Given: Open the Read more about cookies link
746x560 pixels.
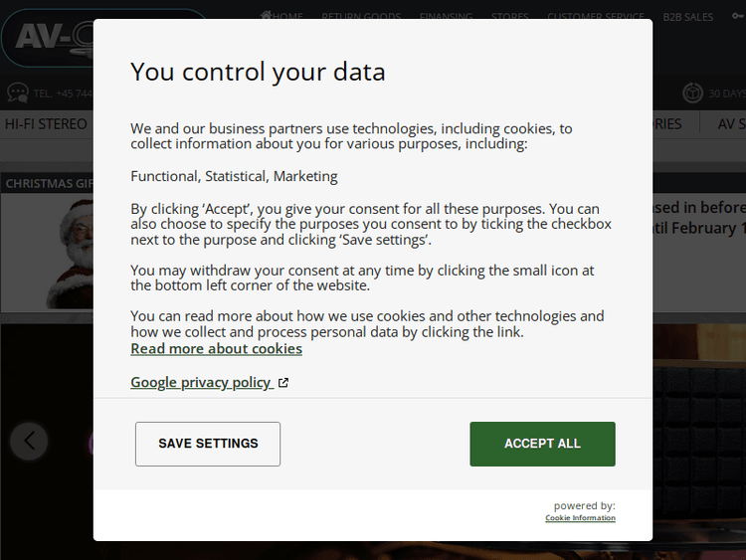Looking at the screenshot, I should (x=216, y=349).
